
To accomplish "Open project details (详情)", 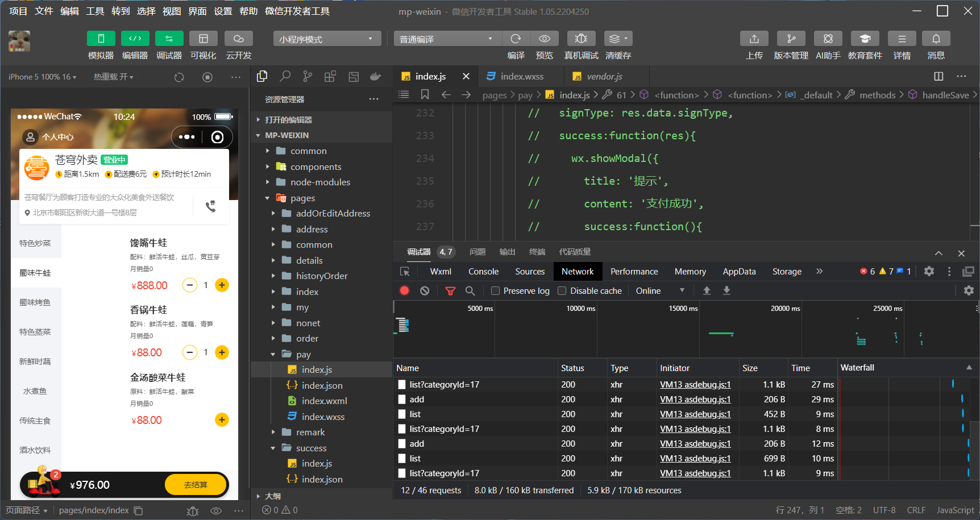I will point(902,39).
